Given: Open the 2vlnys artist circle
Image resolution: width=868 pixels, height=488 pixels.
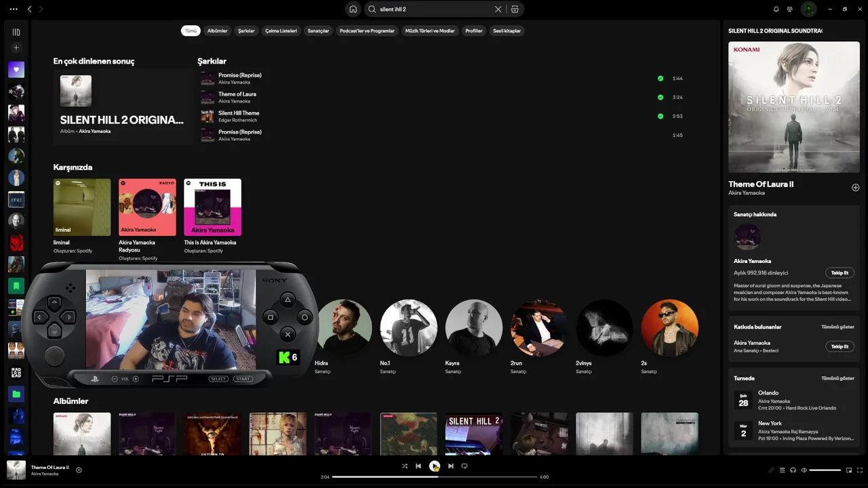Looking at the screenshot, I should tap(604, 327).
